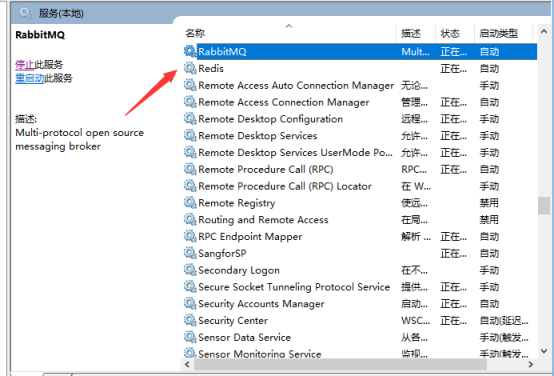Viewport: 554px width, 376px height.
Task: Click the vertical scrollbar up arrow
Action: click(x=544, y=32)
